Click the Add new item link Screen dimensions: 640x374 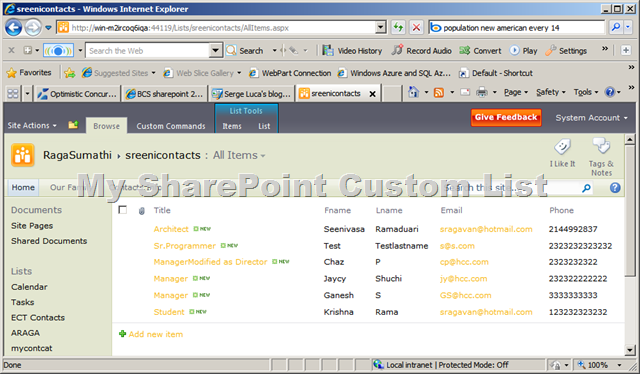click(156, 334)
